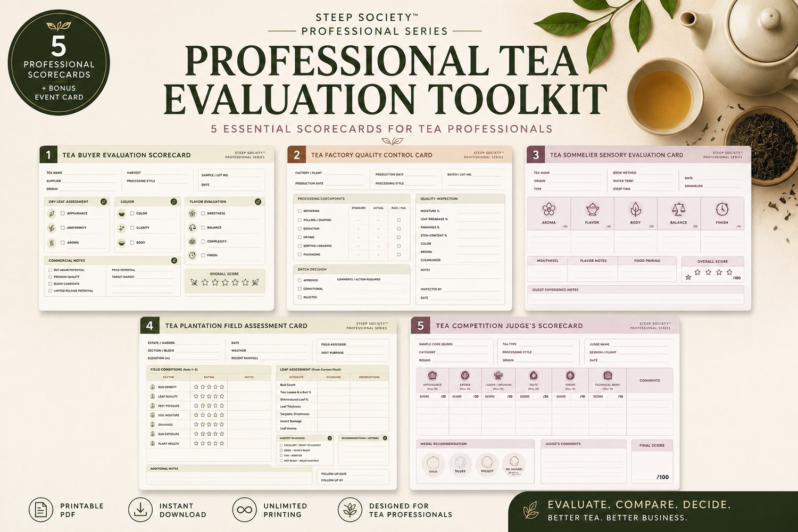Click the "Tea Sommelier Sensory Evaluation Card" title
798x532 pixels.
click(x=617, y=155)
